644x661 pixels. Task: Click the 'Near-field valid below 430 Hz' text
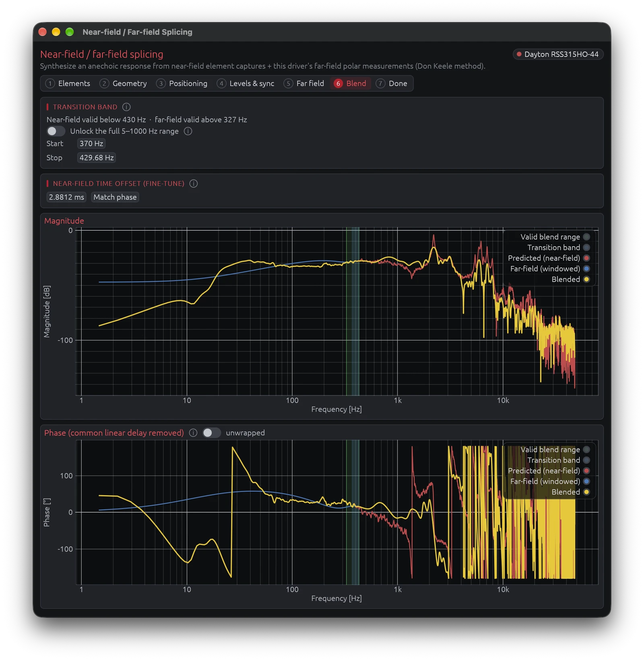click(96, 119)
